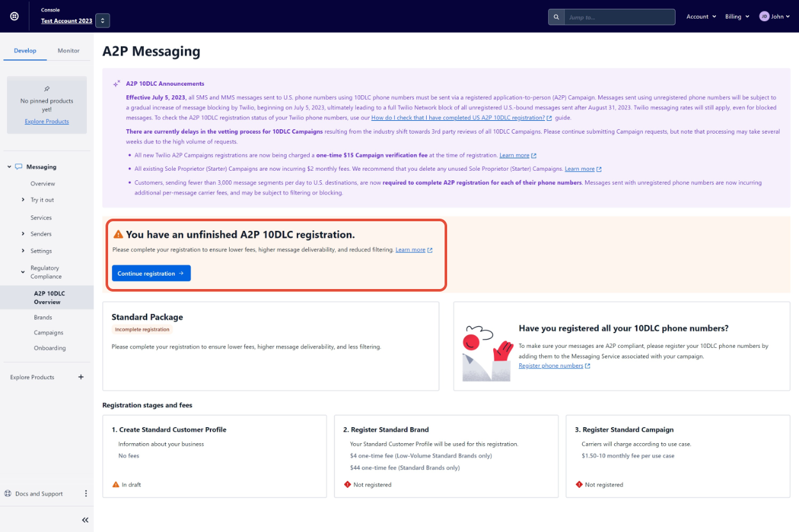
Task: Focus the Jump to search field
Action: tap(619, 17)
